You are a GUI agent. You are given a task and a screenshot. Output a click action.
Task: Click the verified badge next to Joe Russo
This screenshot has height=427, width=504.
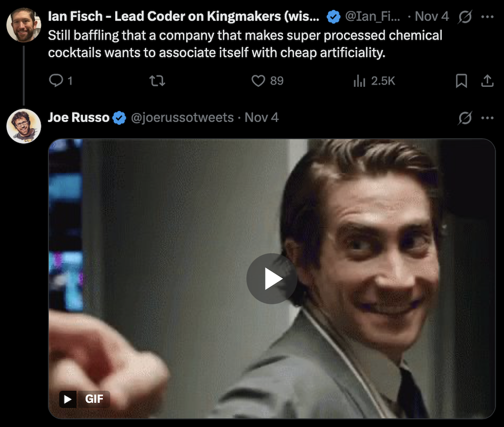[x=119, y=117]
